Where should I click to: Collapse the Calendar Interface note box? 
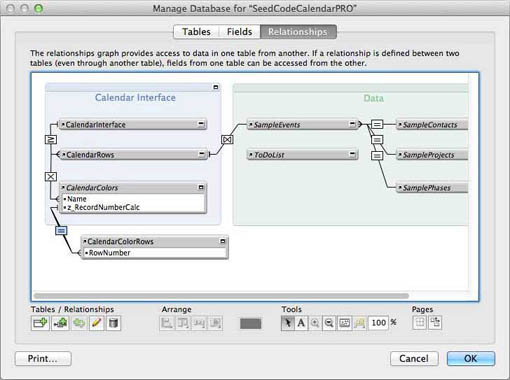pos(216,87)
